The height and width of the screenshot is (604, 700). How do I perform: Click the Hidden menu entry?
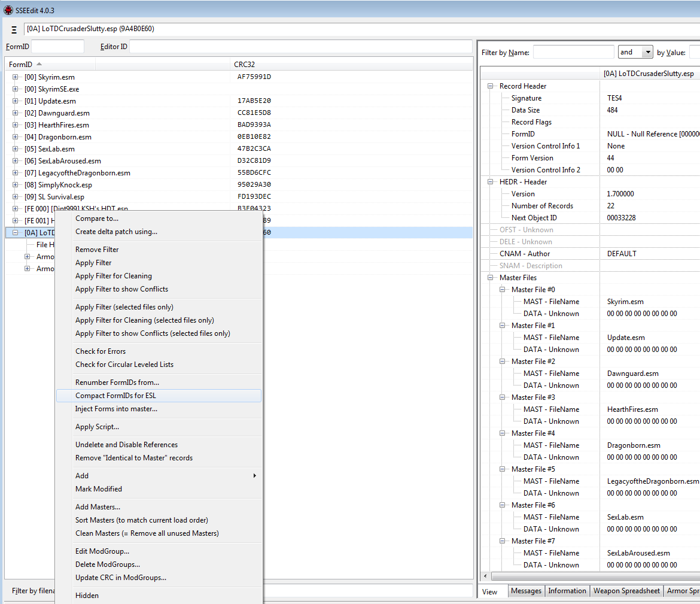[x=159, y=596]
